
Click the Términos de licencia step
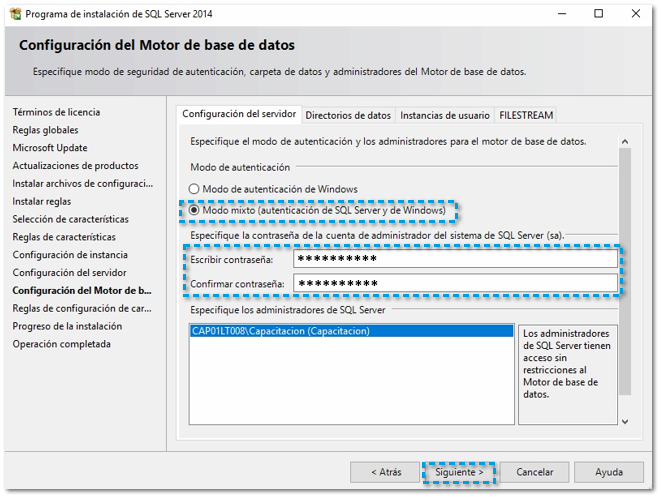(x=56, y=112)
